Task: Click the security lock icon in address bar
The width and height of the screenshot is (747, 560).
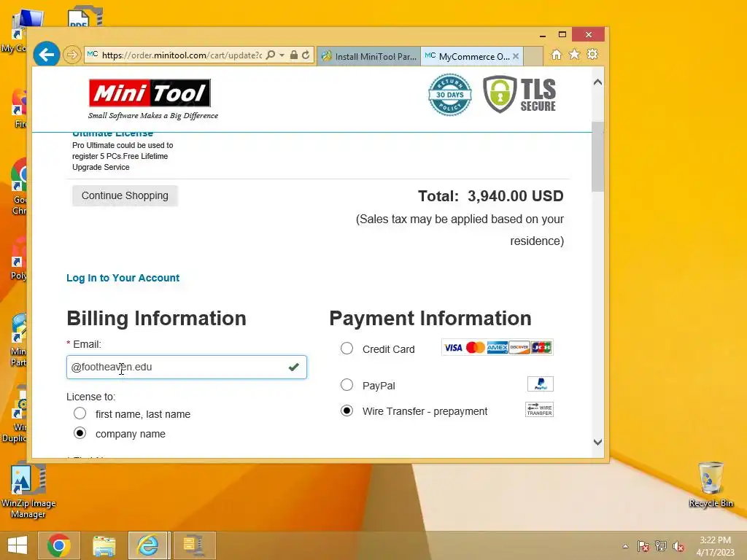Action: coord(294,55)
